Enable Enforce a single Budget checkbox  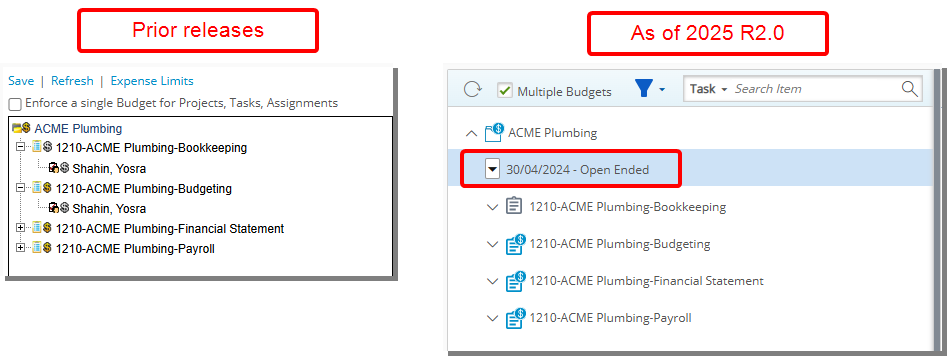click(15, 104)
